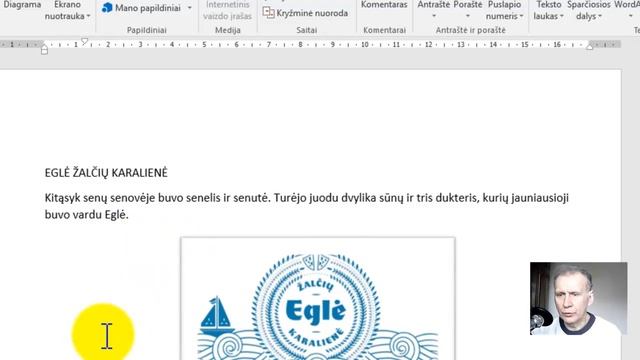The width and height of the screenshot is (640, 360).
Task: Select the Eglė Žalčių Karalienė picture
Action: (318, 298)
